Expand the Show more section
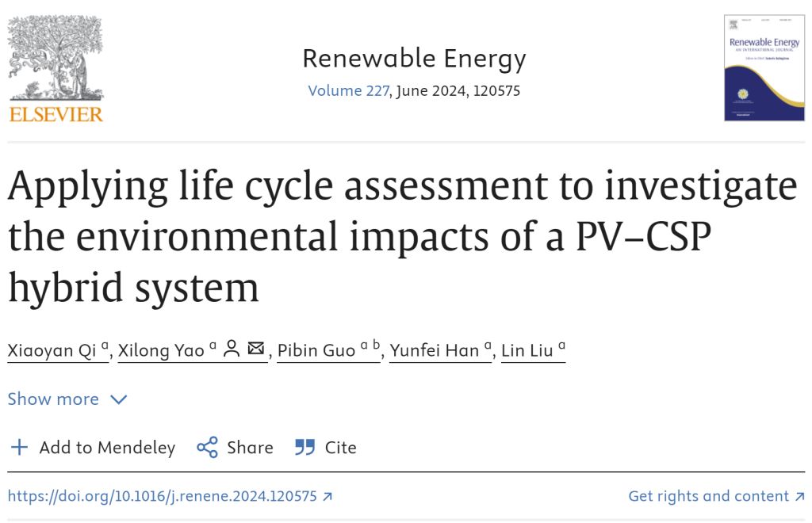812x523 pixels. (53, 399)
